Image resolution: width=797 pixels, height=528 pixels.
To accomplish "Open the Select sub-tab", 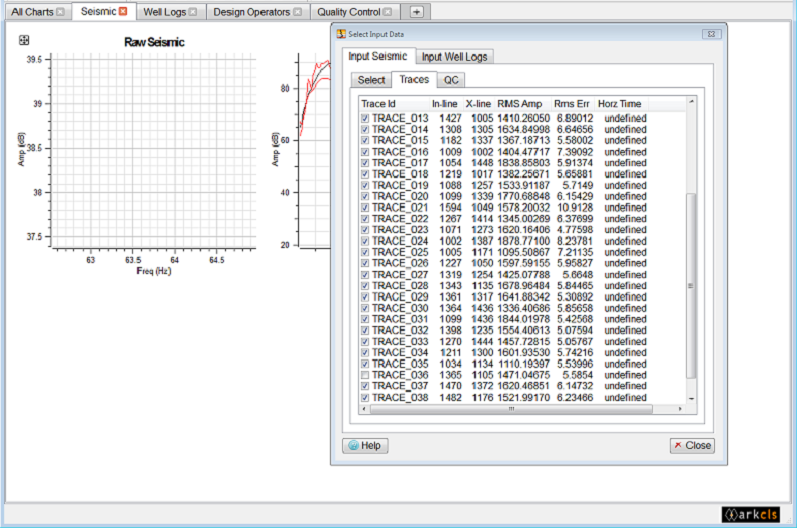I will coord(371,80).
